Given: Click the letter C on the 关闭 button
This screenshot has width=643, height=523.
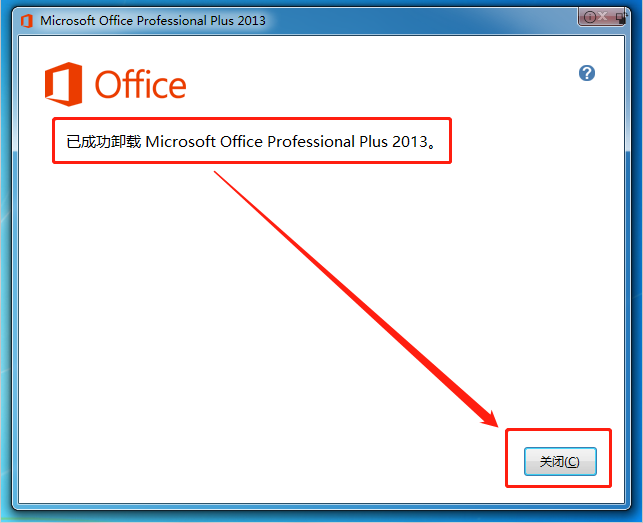Looking at the screenshot, I should tap(573, 462).
